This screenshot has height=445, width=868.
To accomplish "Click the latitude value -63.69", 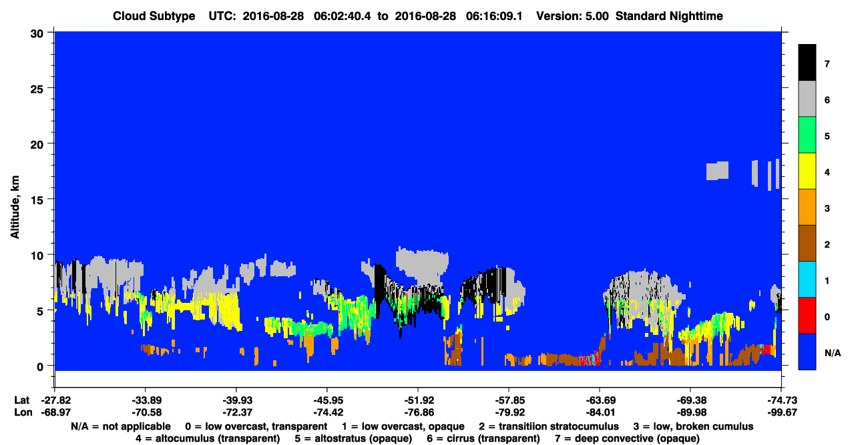I will [x=600, y=400].
